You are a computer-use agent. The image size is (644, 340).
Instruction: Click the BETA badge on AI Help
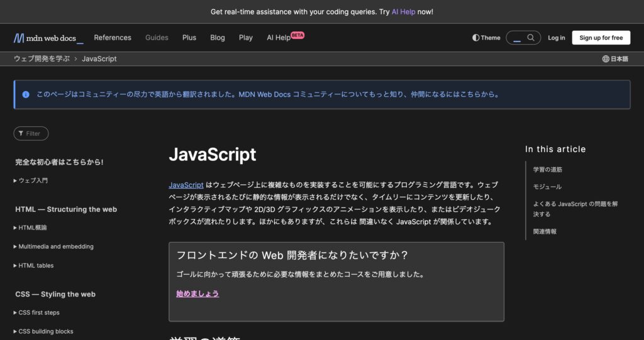tap(297, 35)
